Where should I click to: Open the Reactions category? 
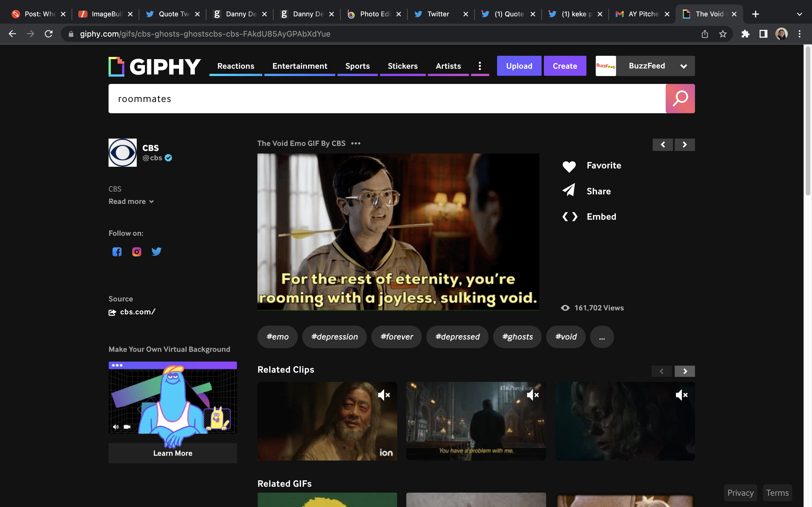coord(235,66)
